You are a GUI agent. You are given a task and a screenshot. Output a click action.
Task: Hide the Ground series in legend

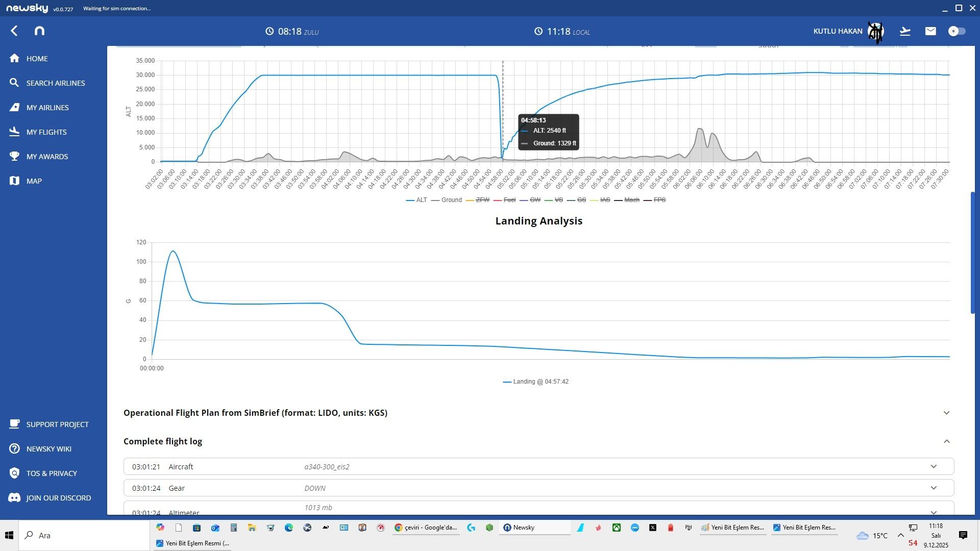pos(451,200)
